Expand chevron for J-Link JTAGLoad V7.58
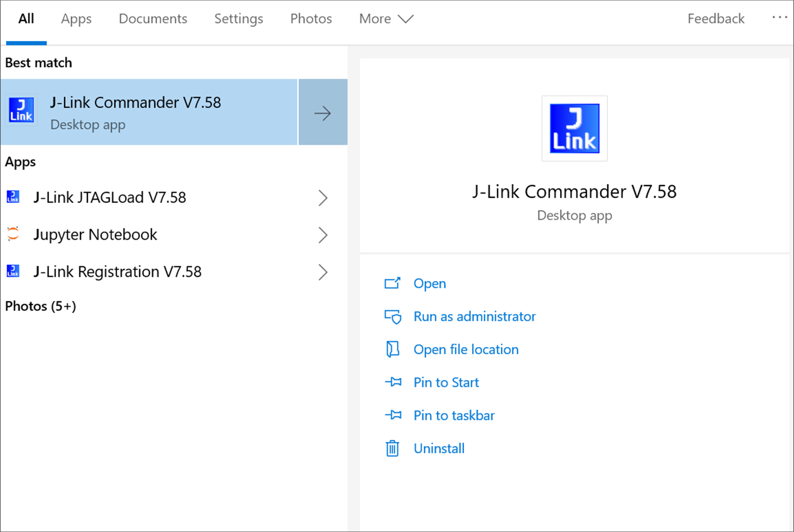Viewport: 794px width, 532px height. tap(323, 198)
